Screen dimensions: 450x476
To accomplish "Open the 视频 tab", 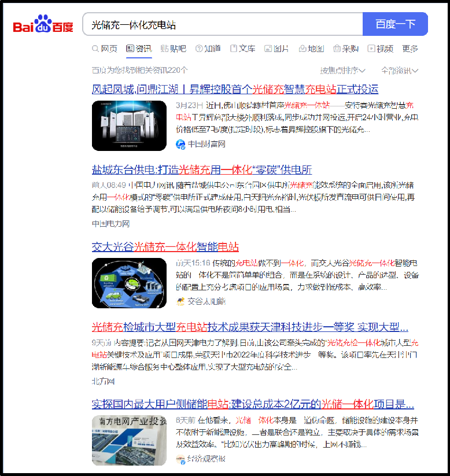I will pos(381,49).
